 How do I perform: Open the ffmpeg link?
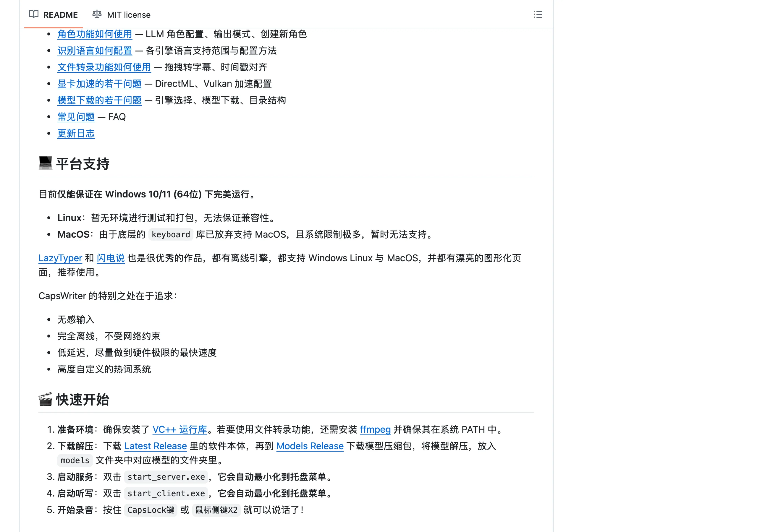(375, 429)
